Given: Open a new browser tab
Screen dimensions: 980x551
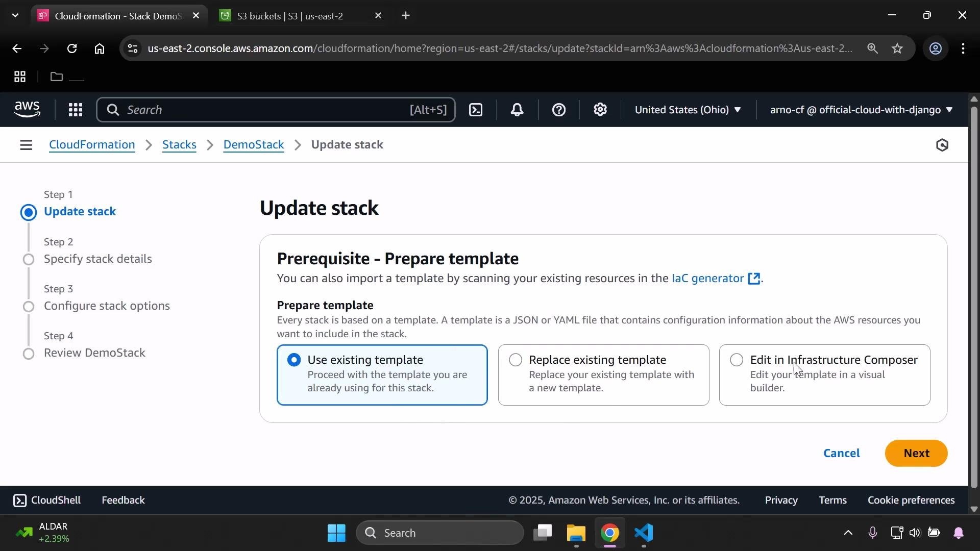Looking at the screenshot, I should click(406, 16).
